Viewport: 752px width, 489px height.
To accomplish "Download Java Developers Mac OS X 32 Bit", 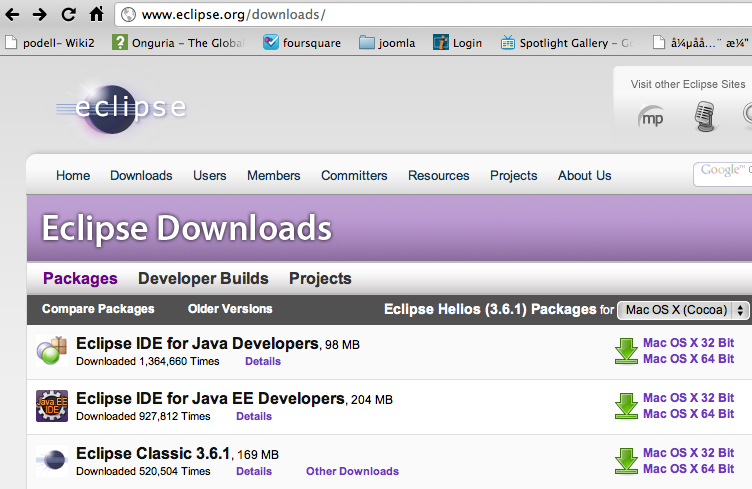I will (x=688, y=343).
